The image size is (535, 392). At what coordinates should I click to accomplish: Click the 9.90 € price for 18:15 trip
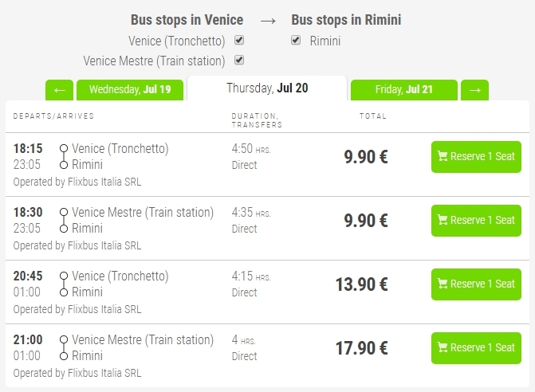366,157
